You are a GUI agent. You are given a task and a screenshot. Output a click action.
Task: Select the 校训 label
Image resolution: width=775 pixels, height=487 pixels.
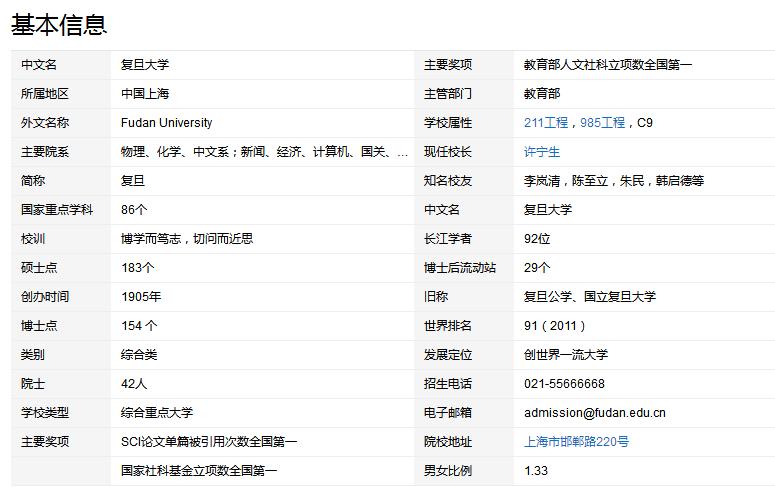pos(33,239)
